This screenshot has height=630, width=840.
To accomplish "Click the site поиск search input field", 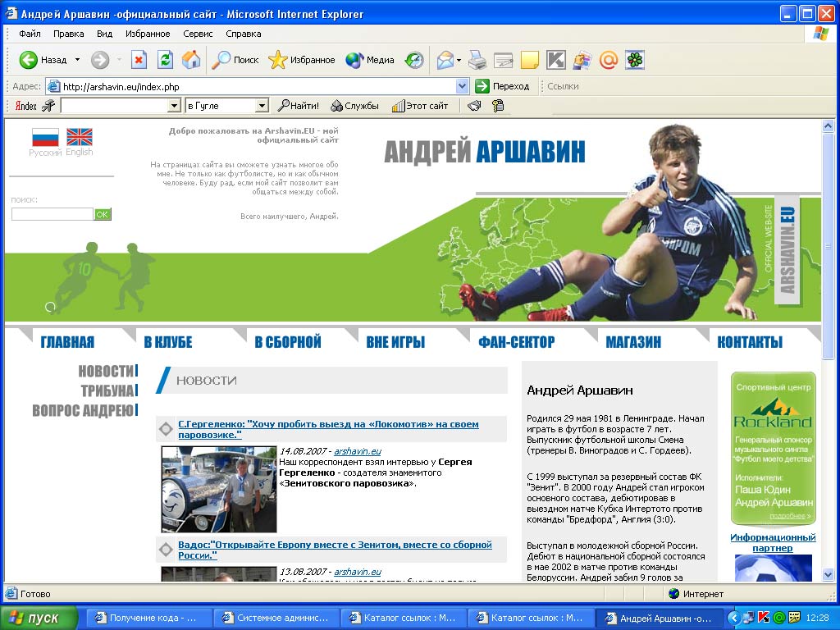I will point(52,214).
